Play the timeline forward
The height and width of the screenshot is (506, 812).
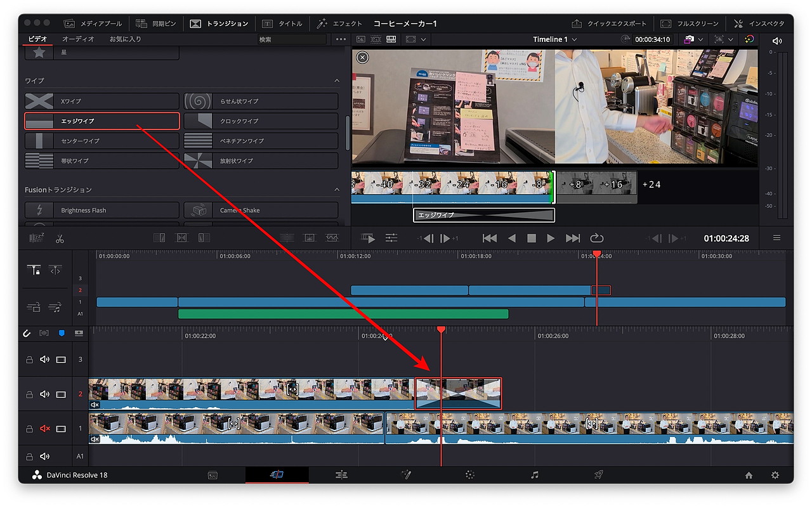[x=551, y=238]
